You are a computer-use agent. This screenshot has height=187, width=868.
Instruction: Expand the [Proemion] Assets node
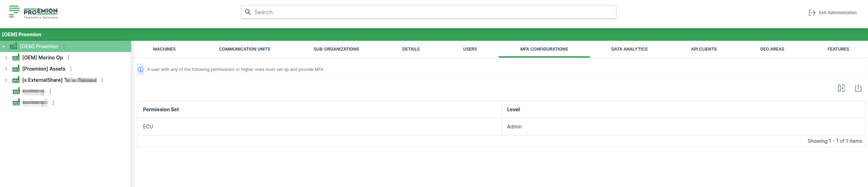6,69
